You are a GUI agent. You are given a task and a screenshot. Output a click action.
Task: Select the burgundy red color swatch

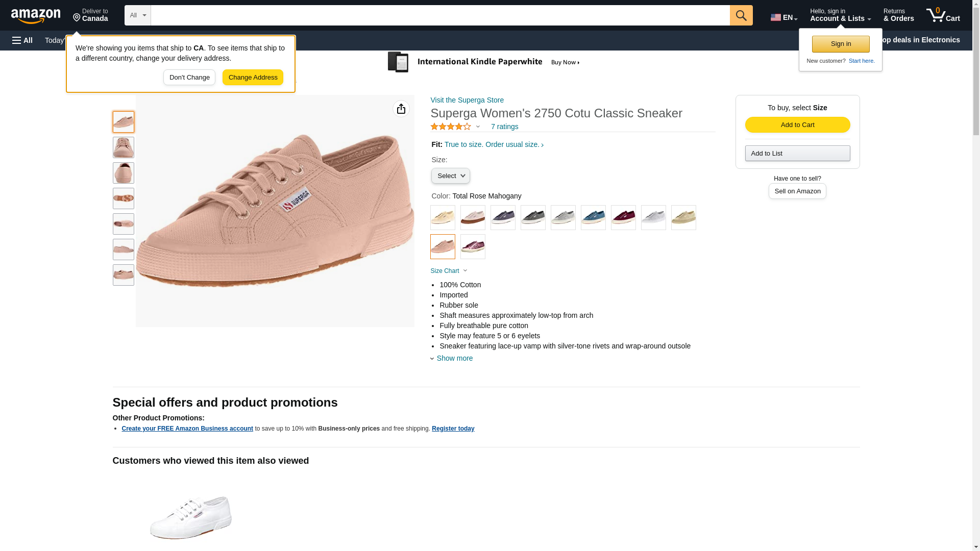[x=623, y=218]
